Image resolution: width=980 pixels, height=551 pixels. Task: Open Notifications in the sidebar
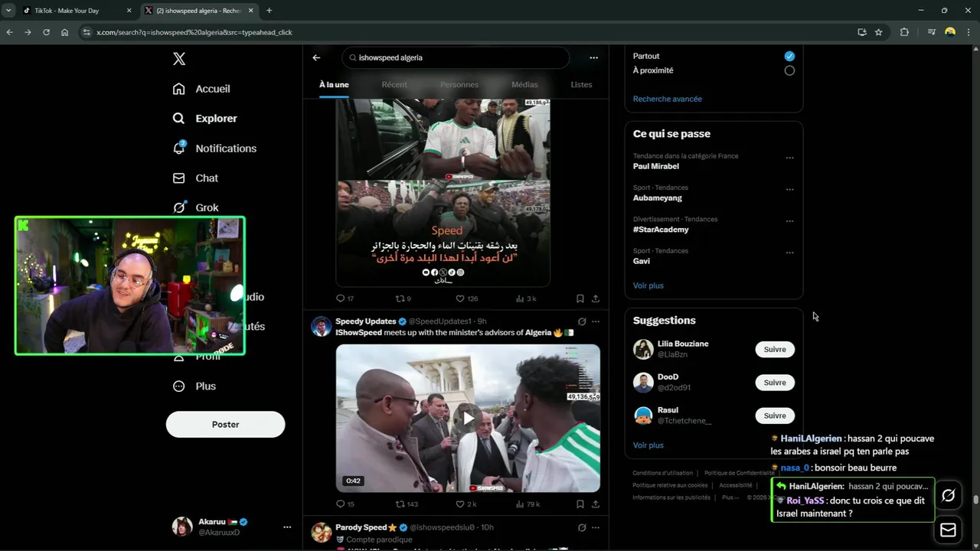click(x=214, y=148)
